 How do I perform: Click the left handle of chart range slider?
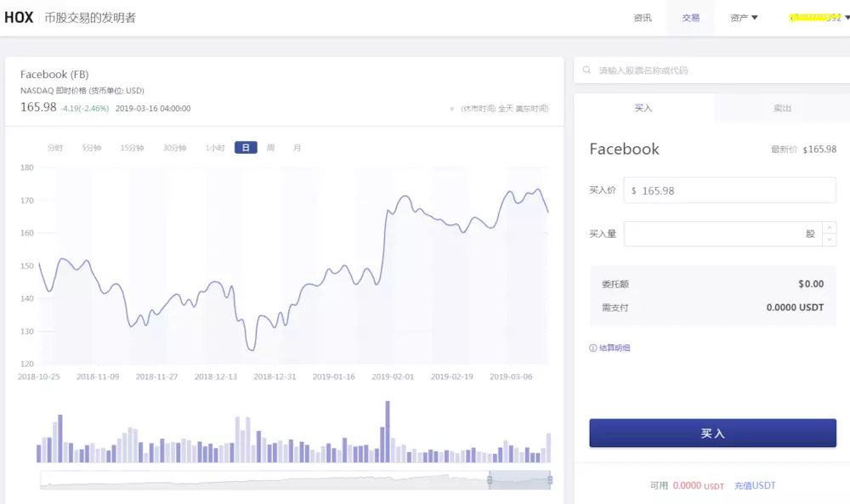[490, 480]
